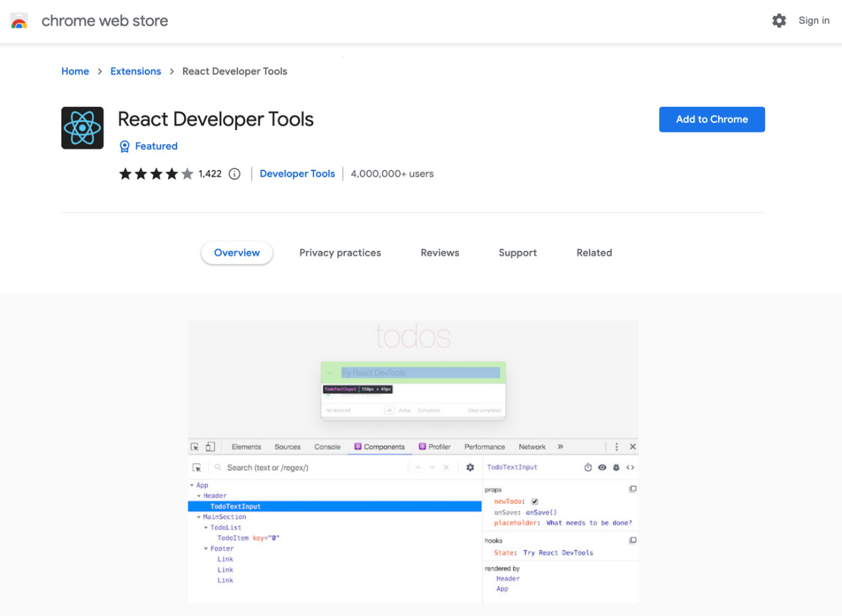842x616 pixels.
Task: Copy props using the copy icon
Action: pos(633,489)
